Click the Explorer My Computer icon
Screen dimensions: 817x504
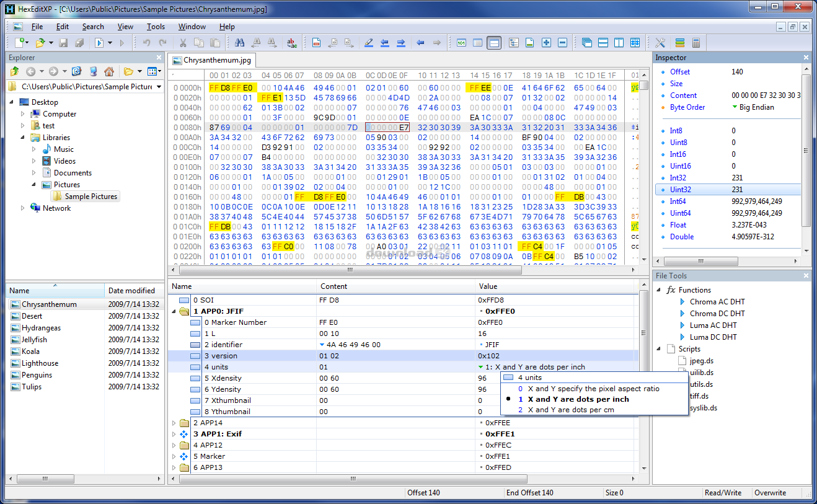pyautogui.click(x=93, y=71)
